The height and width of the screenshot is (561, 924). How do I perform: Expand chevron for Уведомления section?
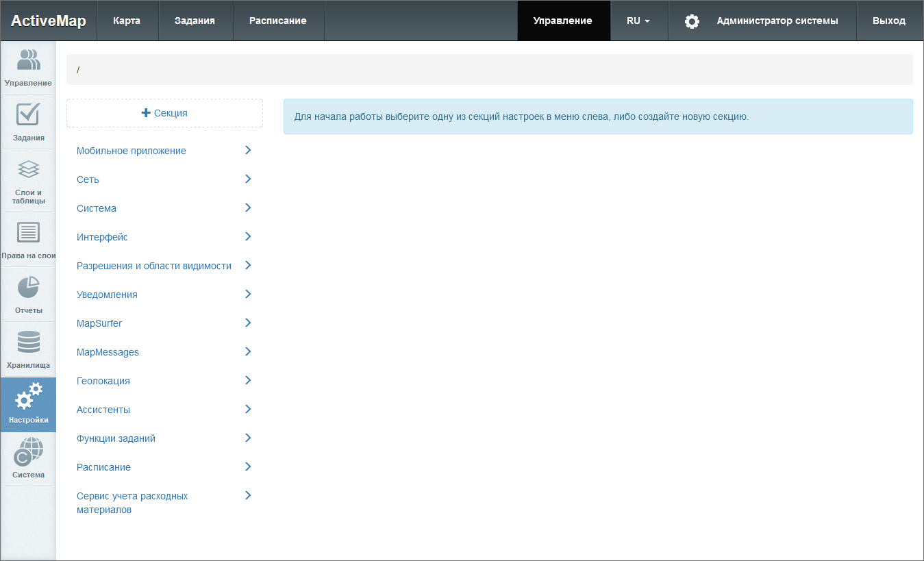point(248,294)
